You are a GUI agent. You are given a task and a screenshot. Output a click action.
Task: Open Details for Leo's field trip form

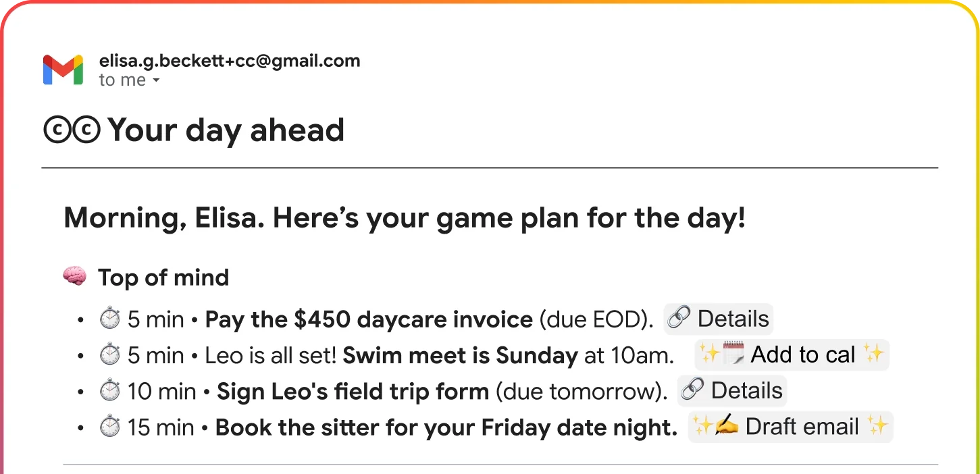pyautogui.click(x=732, y=391)
